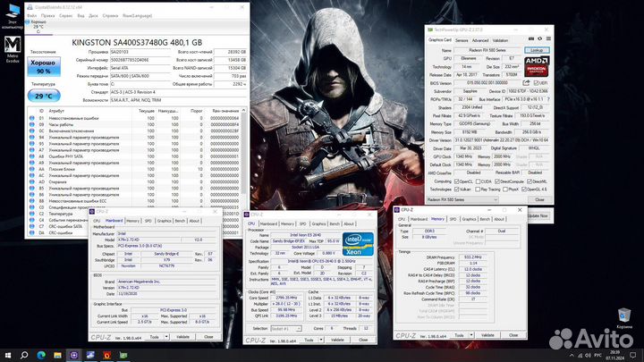Open the Radeon RX 580 Series GPU selector dropdown
Screen dimensions: 644x362
462,199
